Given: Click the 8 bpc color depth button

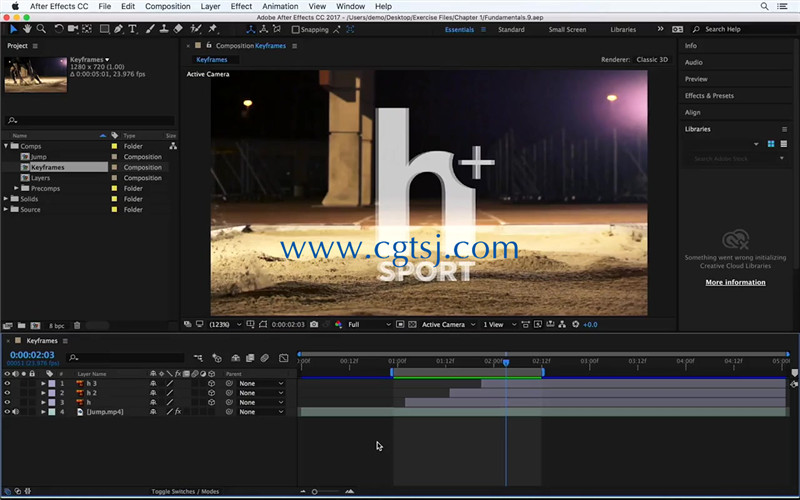Looking at the screenshot, I should [x=57, y=326].
